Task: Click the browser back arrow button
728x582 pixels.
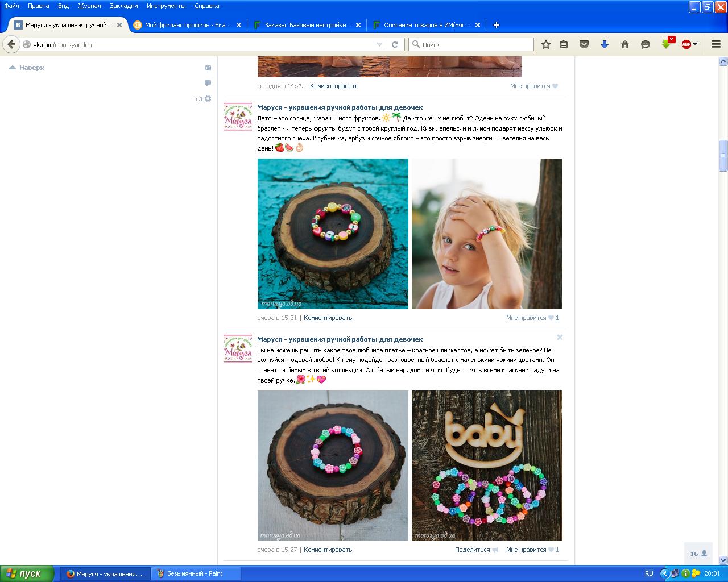Action: coord(11,44)
